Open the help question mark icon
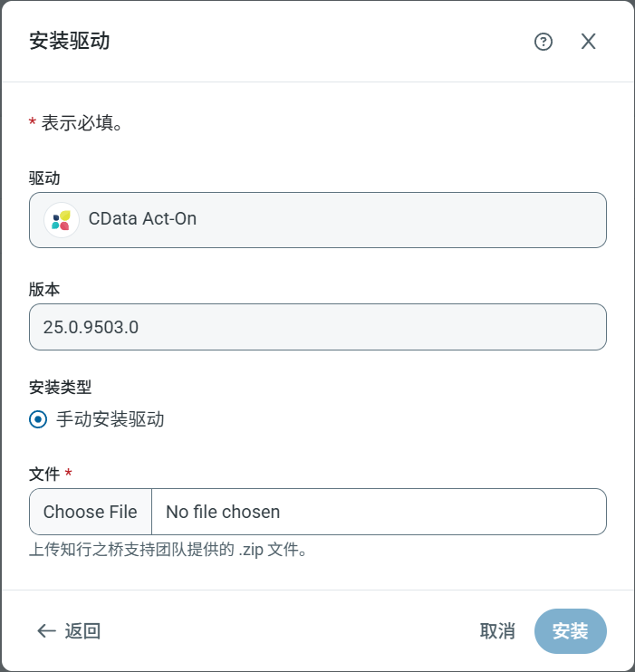Screen dimensions: 635x672 tap(544, 42)
